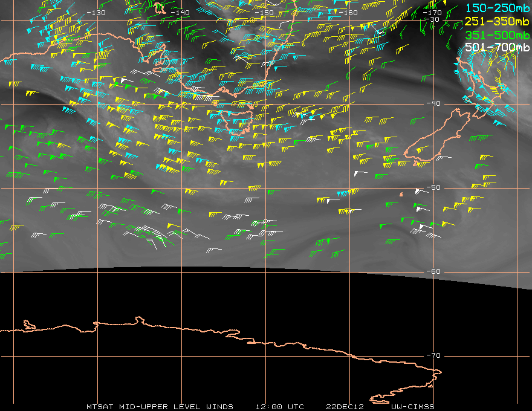Click the -170 longitude label
Image resolution: width=532 pixels, height=411 pixels.
coord(432,13)
